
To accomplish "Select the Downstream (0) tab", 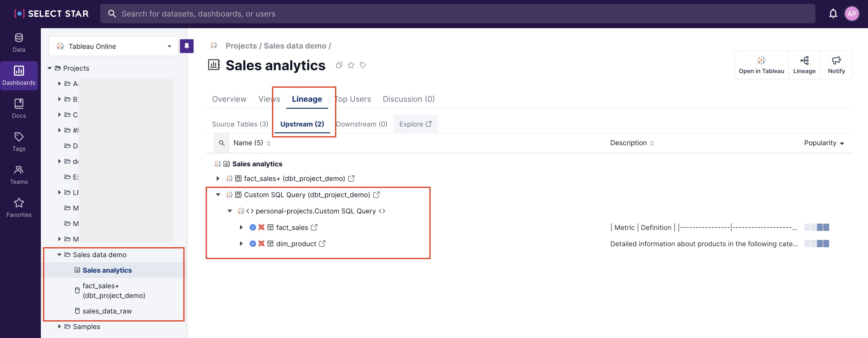I will (362, 124).
